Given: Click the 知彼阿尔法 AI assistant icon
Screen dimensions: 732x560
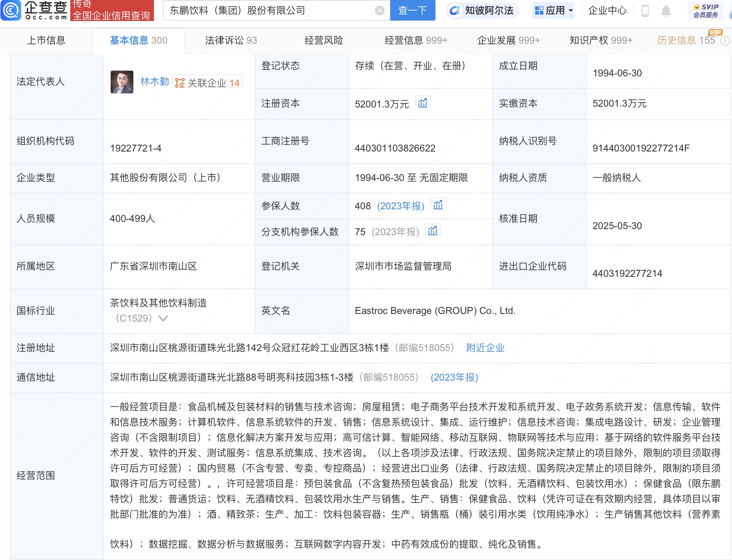Looking at the screenshot, I should (454, 11).
